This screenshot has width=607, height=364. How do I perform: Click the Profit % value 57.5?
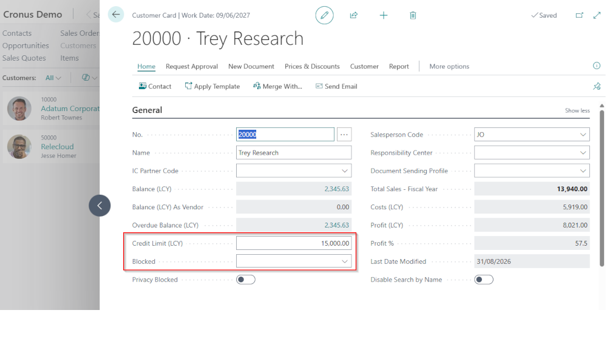click(581, 243)
